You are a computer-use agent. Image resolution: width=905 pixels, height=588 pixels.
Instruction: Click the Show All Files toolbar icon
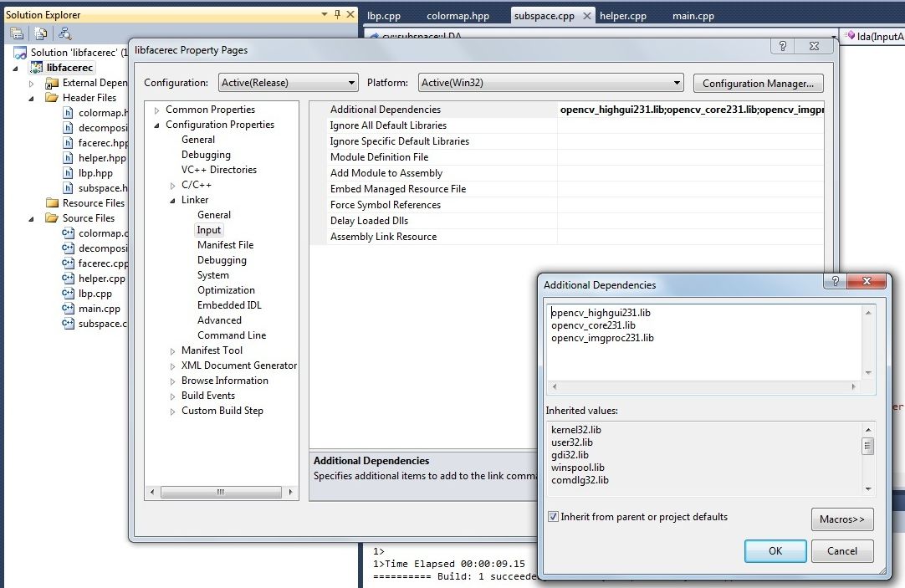[40, 33]
